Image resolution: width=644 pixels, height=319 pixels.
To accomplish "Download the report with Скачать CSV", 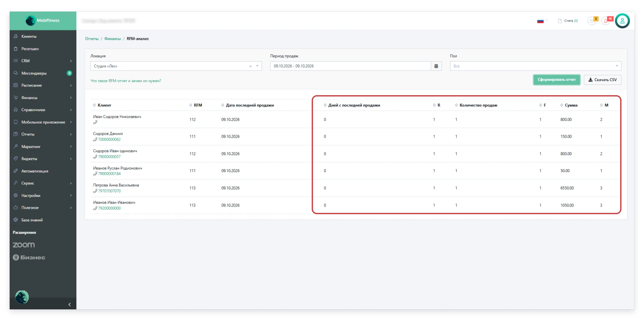I will [602, 80].
